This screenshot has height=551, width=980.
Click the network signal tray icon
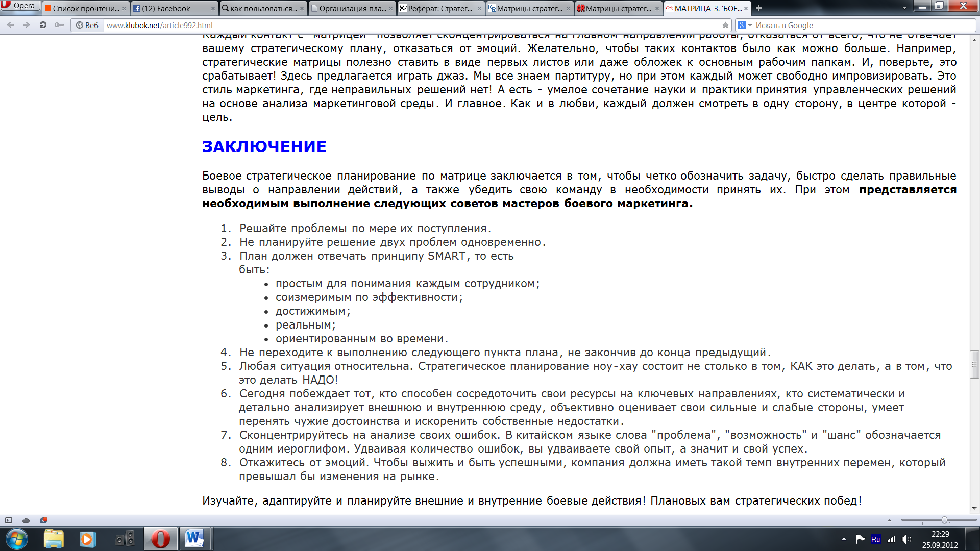click(891, 539)
